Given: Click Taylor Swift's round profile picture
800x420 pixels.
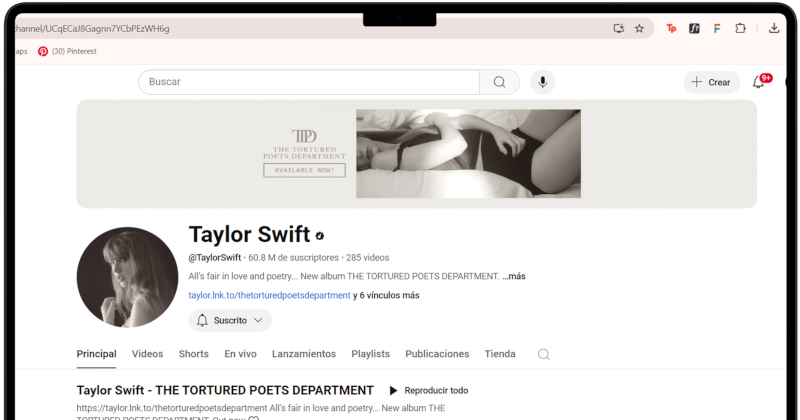Looking at the screenshot, I should point(128,277).
